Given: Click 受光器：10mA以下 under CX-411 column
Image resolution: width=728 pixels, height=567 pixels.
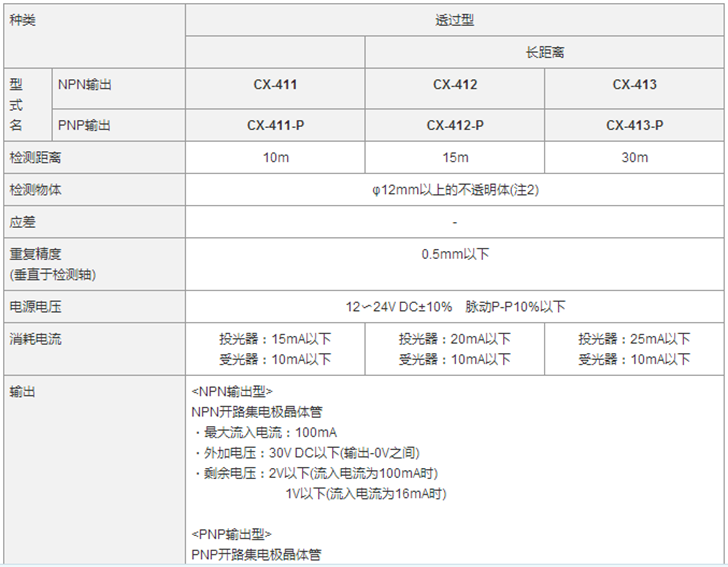Looking at the screenshot, I should (275, 359).
